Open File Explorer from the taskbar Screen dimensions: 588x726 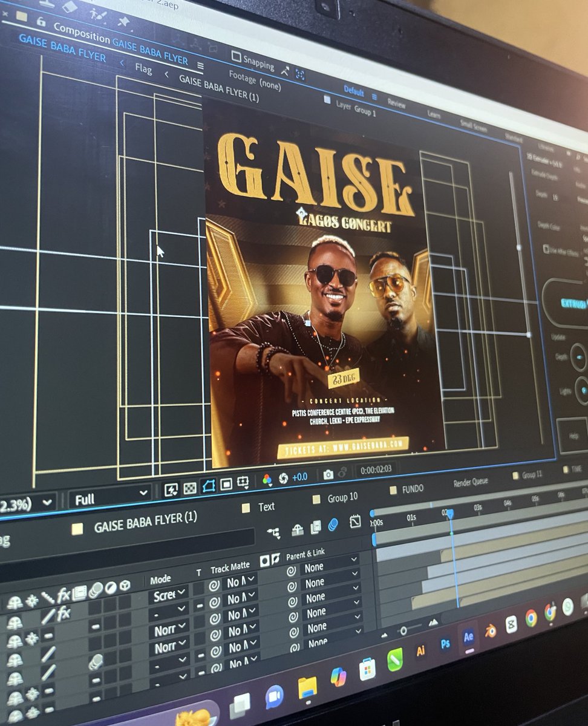pos(307,688)
